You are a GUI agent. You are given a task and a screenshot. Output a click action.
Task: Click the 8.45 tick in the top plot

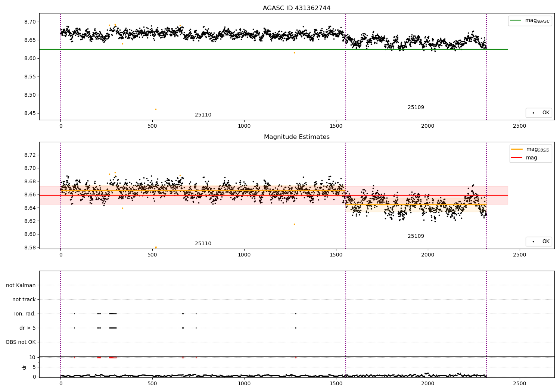tap(30, 113)
